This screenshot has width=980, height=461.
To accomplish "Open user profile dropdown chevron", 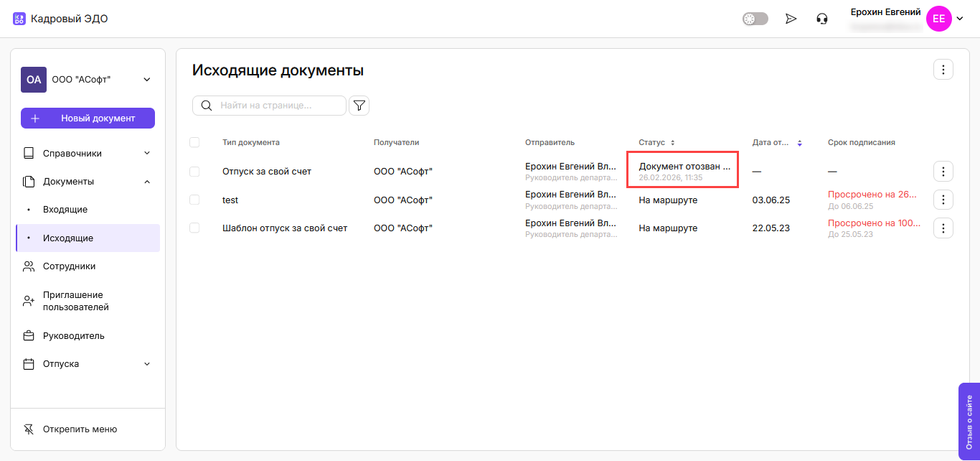I will click(x=960, y=19).
